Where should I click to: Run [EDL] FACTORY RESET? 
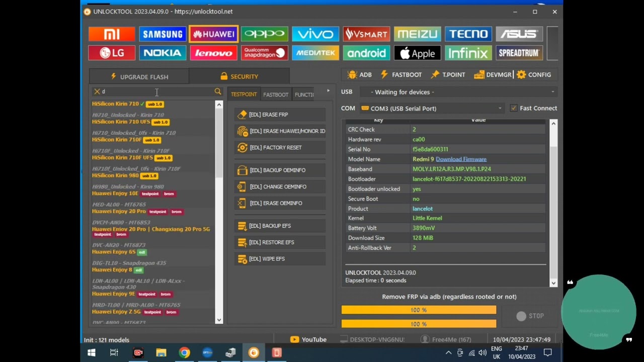click(280, 148)
